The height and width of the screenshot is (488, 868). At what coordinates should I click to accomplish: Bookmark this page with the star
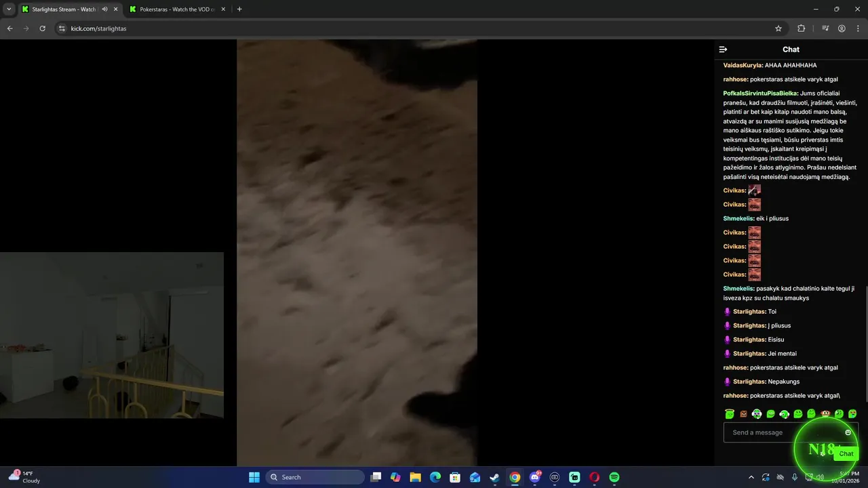tap(778, 28)
